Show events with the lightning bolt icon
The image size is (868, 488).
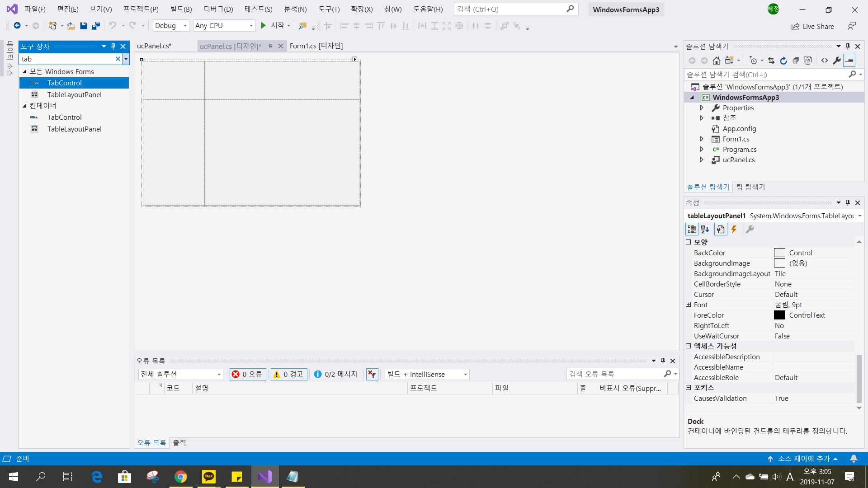(734, 230)
